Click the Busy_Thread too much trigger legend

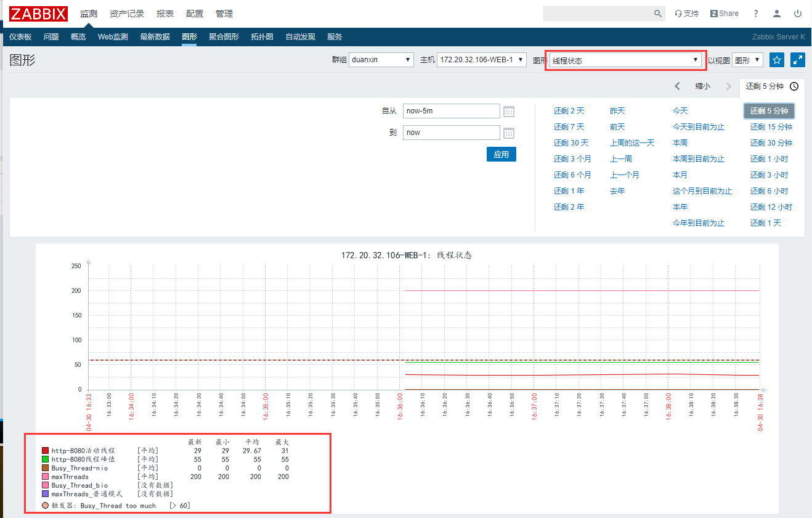coord(116,506)
